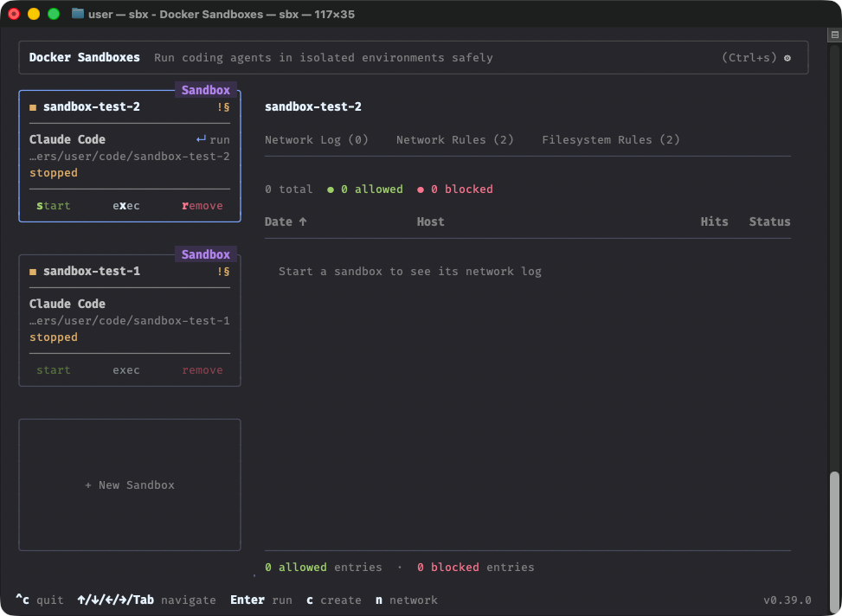Click the path …ers/user/code/sandbox-test-2
The image size is (842, 616).
point(130,157)
